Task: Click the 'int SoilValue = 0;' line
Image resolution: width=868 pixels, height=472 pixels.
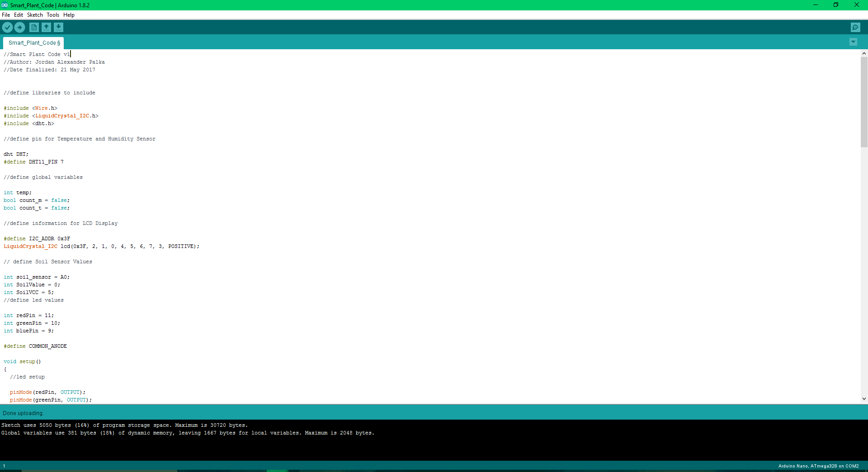Action: (x=32, y=285)
